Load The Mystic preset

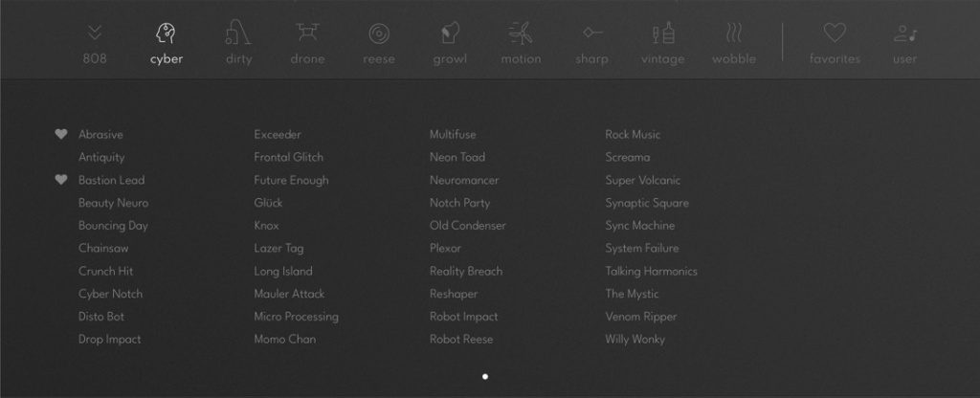(x=632, y=294)
